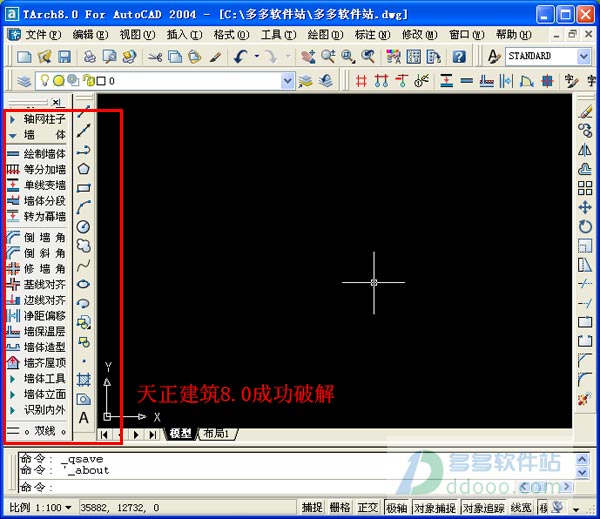This screenshot has height=519, width=600.
Task: Toggle 极轴 polar tracking
Action: 396,508
